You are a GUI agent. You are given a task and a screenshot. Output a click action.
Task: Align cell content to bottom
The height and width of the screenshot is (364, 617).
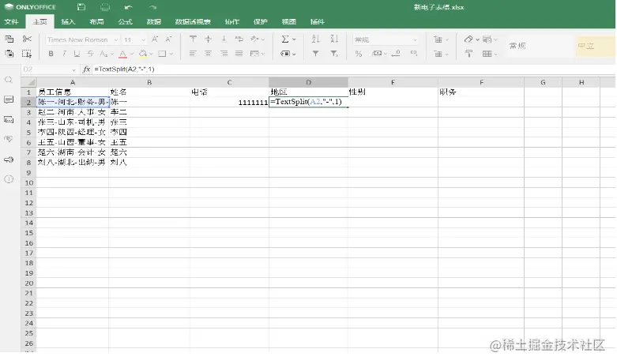[224, 39]
